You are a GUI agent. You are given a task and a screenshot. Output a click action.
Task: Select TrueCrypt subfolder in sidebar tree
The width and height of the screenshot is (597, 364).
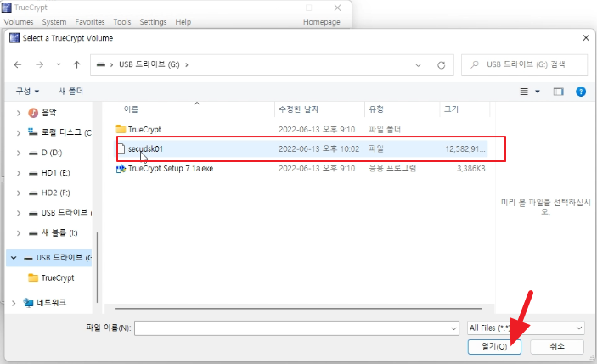tap(52, 278)
